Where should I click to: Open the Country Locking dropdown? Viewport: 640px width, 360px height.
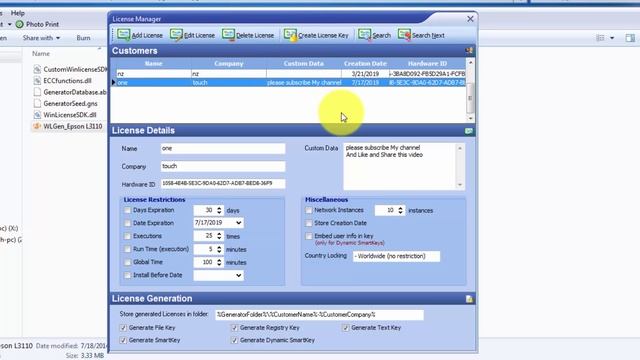click(x=396, y=256)
